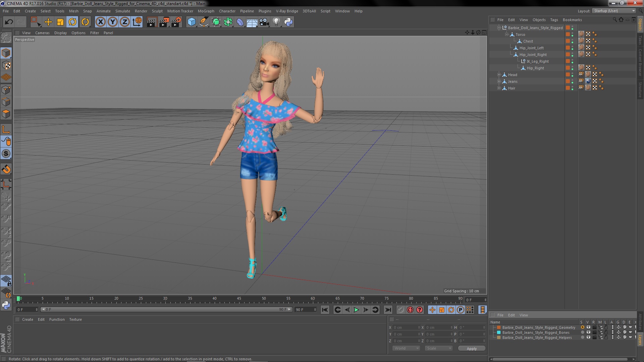This screenshot has width=644, height=362.
Task: Open the Simulate menu
Action: click(x=122, y=11)
